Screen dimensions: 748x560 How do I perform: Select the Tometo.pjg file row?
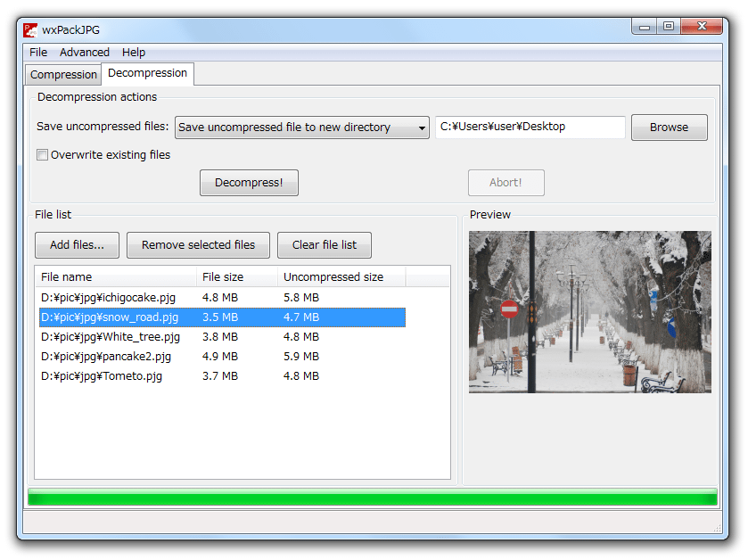pyautogui.click(x=222, y=376)
